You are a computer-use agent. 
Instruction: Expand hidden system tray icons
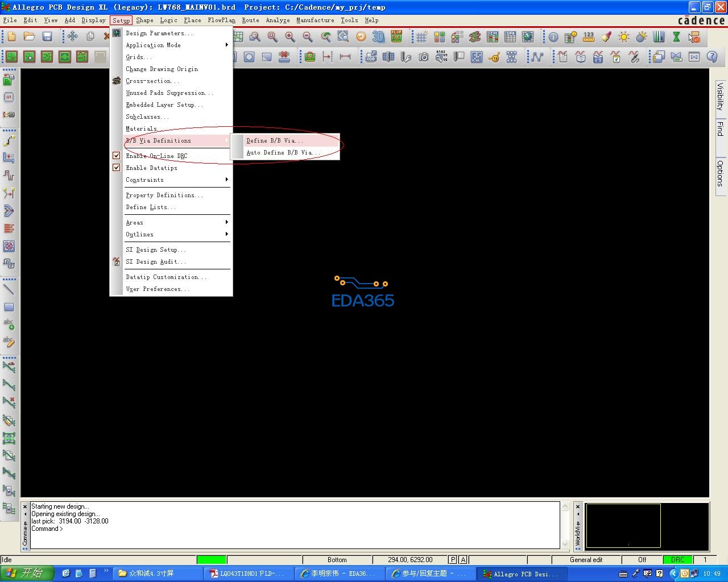673,574
